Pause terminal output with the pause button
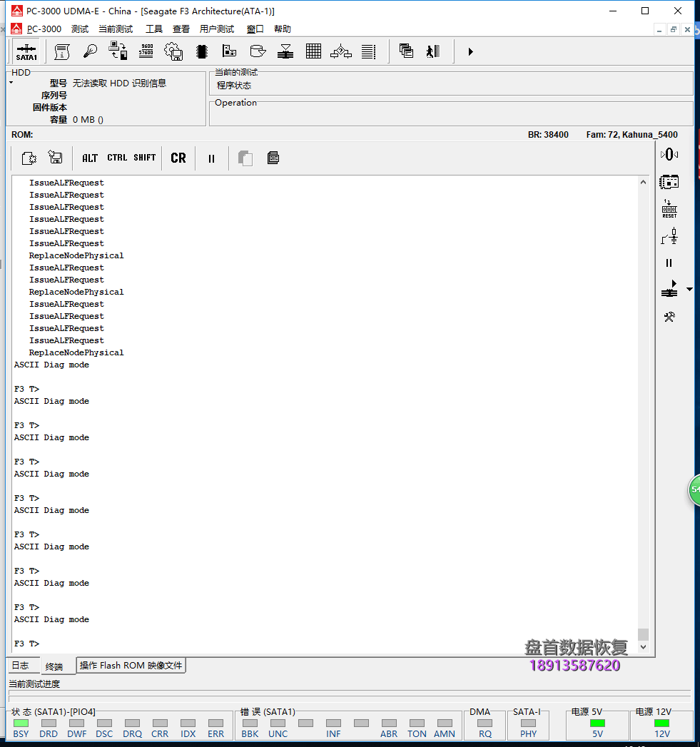700x747 pixels. point(212,158)
